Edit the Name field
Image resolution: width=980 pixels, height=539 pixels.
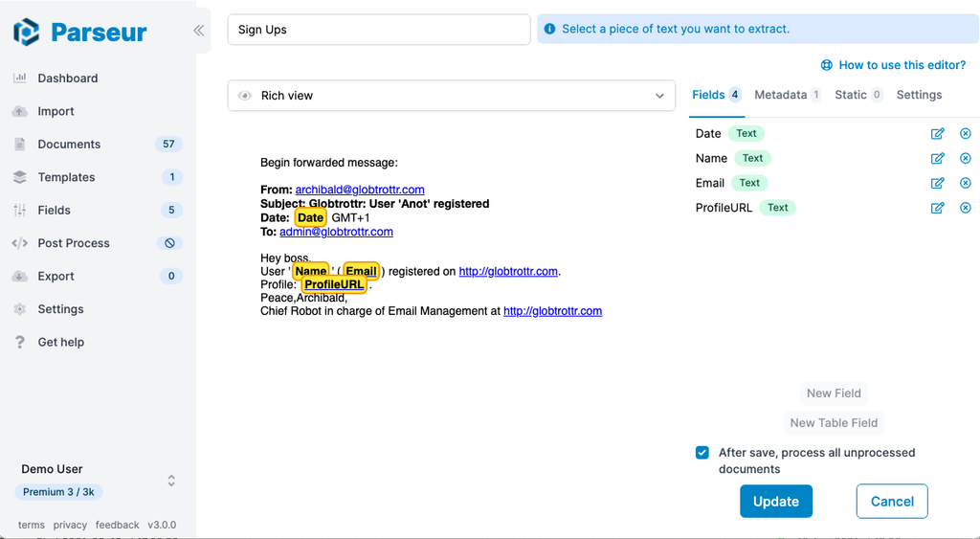[x=938, y=158]
